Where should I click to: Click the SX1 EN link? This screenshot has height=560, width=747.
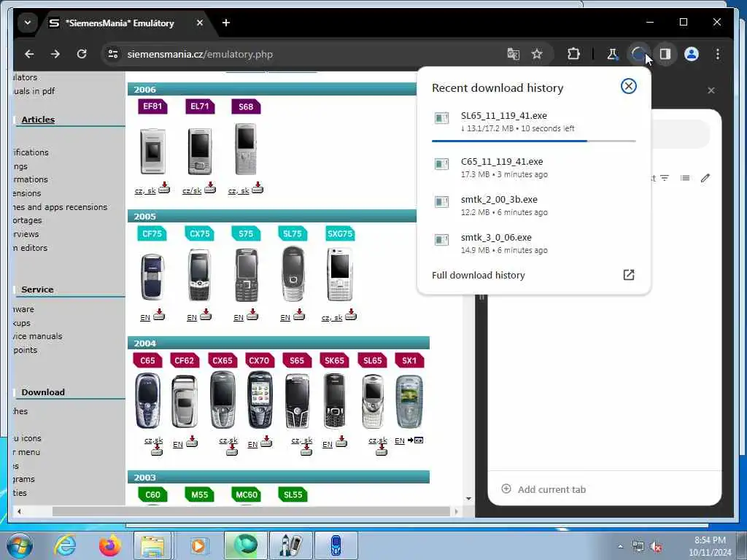click(399, 441)
